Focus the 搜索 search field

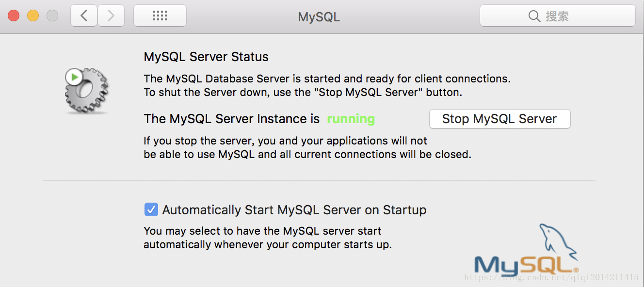pyautogui.click(x=558, y=16)
